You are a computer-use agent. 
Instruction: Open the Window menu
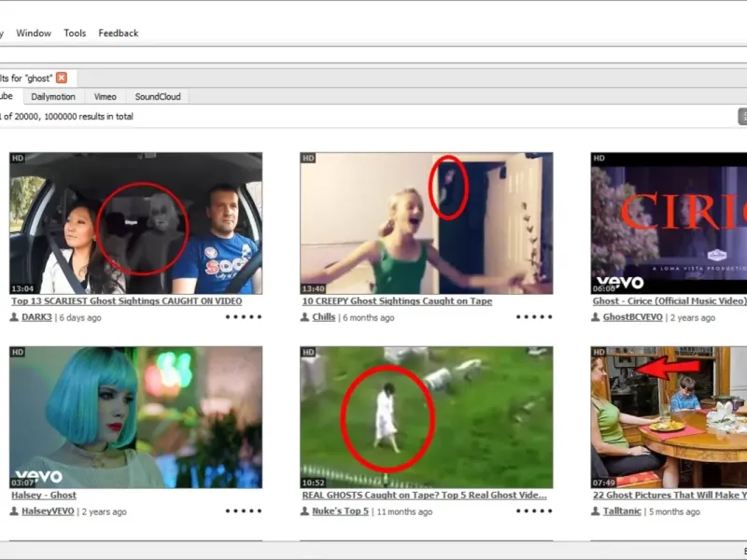pos(34,33)
